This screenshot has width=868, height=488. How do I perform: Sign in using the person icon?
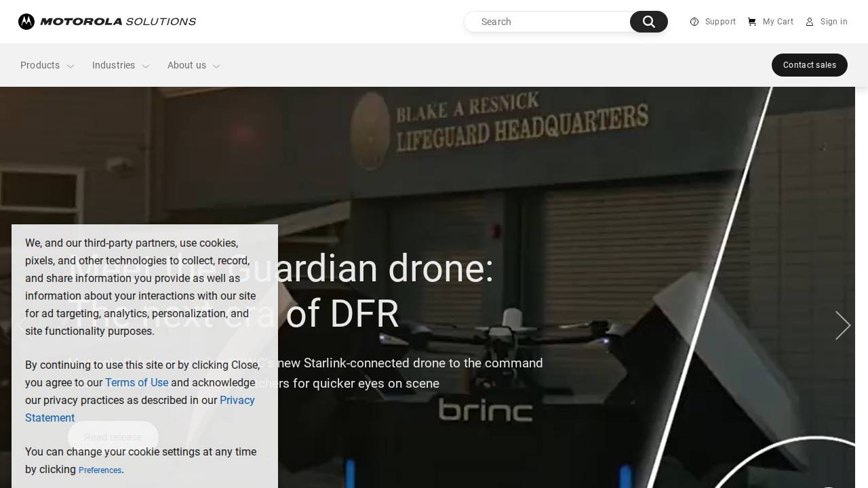click(810, 22)
